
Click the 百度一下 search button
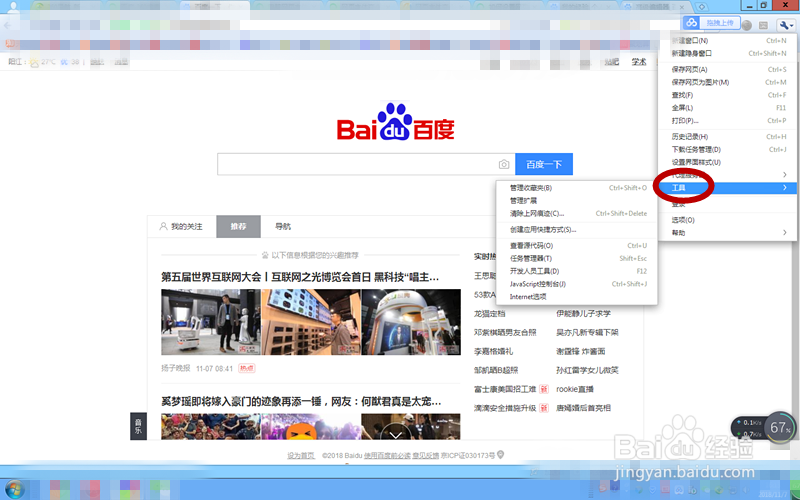(544, 164)
